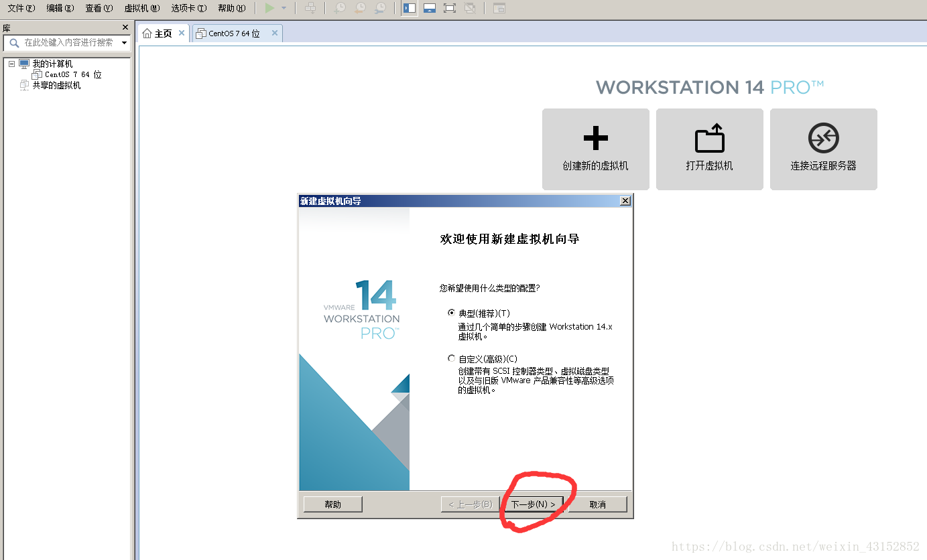927x560 pixels.
Task: Close the 主页 tab
Action: (182, 33)
